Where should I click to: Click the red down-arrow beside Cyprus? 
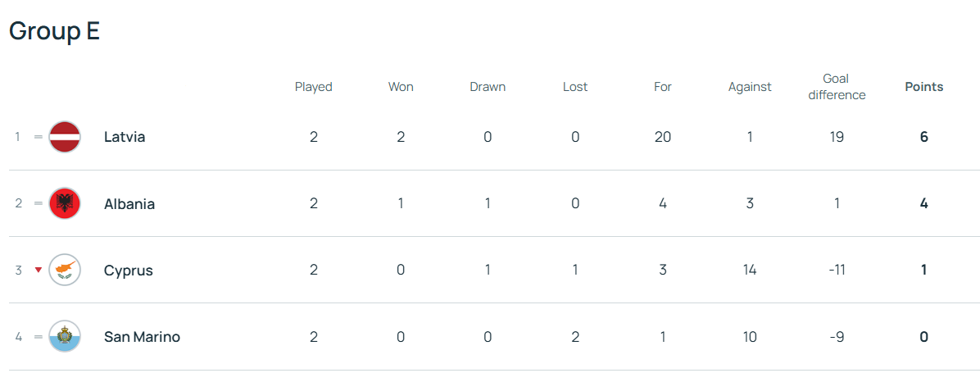[38, 271]
